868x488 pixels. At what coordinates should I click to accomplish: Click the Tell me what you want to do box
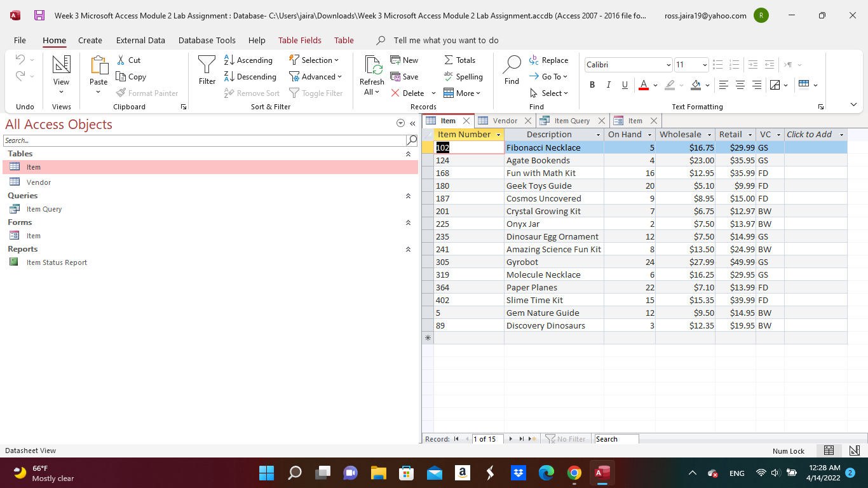[x=446, y=40]
